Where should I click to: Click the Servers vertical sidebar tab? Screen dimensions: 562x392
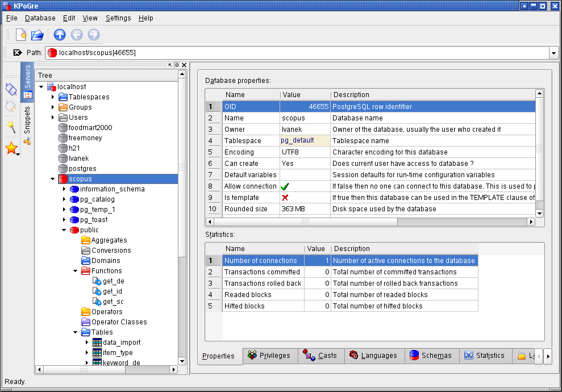pyautogui.click(x=27, y=81)
